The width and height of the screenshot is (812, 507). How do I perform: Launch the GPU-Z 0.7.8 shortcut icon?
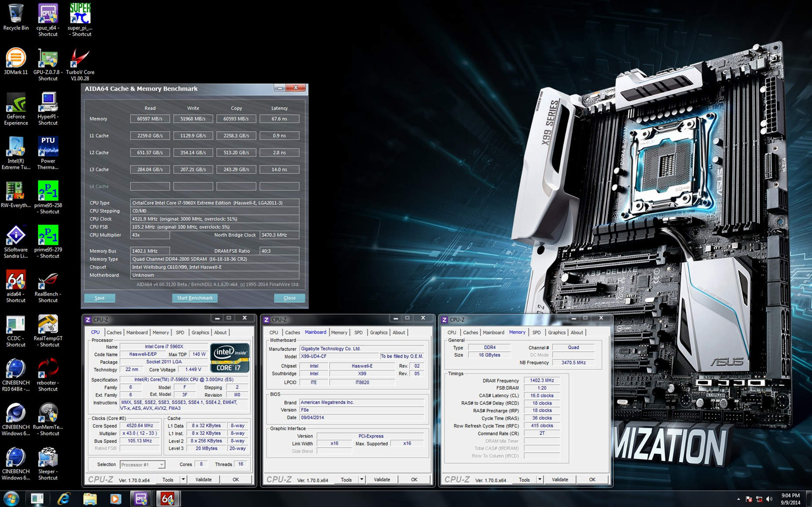(x=48, y=59)
